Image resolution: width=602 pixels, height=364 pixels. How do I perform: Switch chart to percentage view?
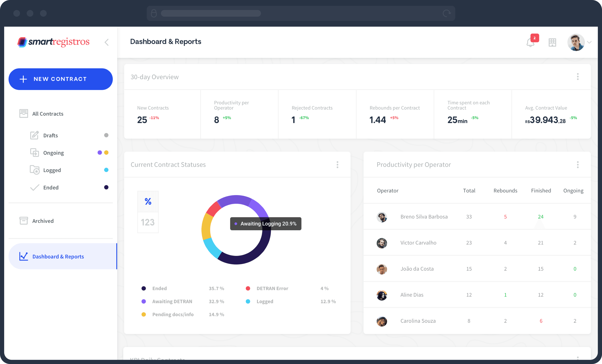148,201
